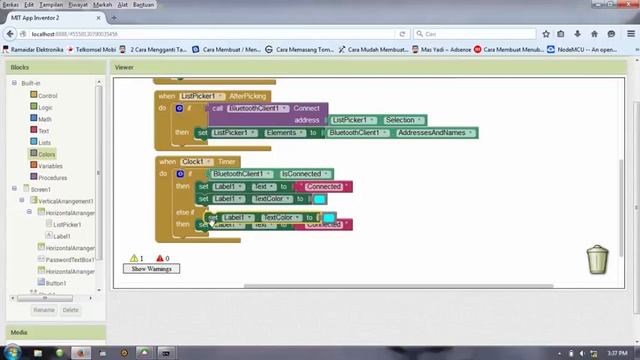
Task: Click the Connected text string block
Action: click(324, 187)
